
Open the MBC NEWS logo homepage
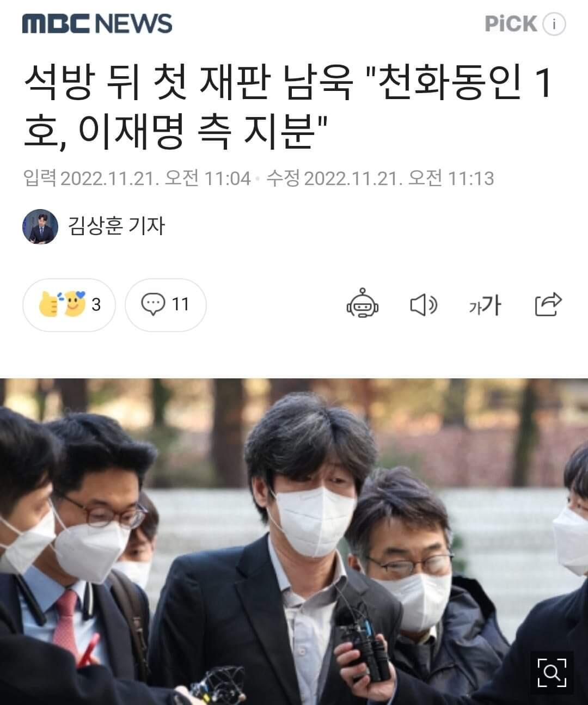click(x=97, y=24)
